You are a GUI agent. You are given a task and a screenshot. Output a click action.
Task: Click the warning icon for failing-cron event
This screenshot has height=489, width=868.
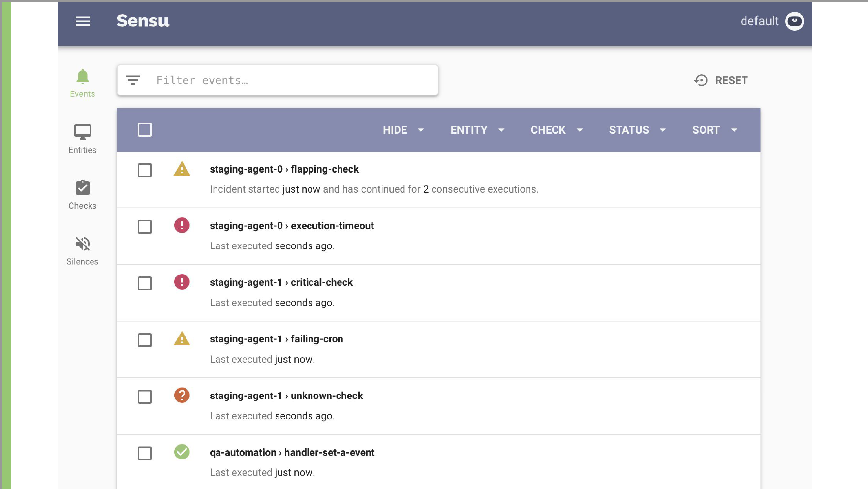pos(182,339)
